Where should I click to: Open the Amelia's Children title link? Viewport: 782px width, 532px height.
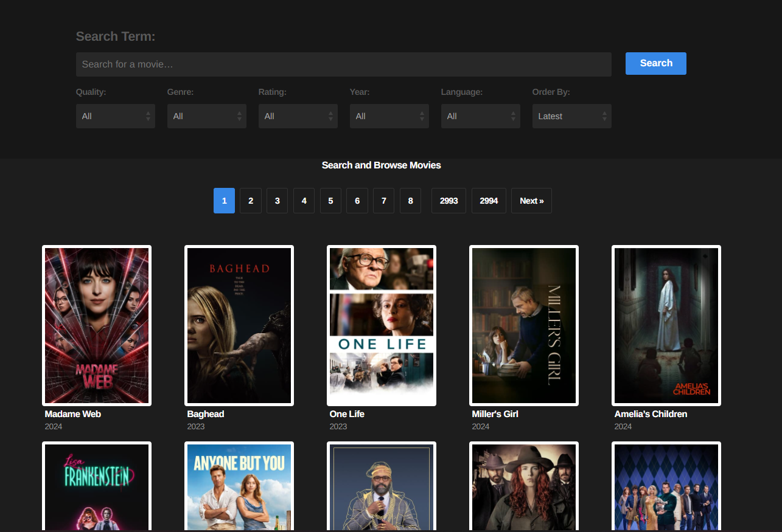pyautogui.click(x=651, y=414)
